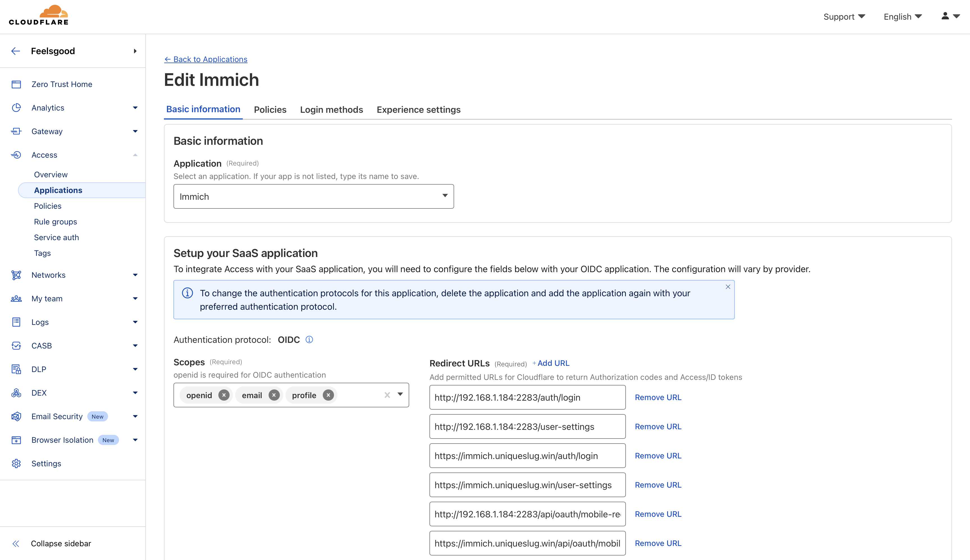Click the back arrow beside Feelsgood
Screen dimensions: 970x560
point(16,51)
